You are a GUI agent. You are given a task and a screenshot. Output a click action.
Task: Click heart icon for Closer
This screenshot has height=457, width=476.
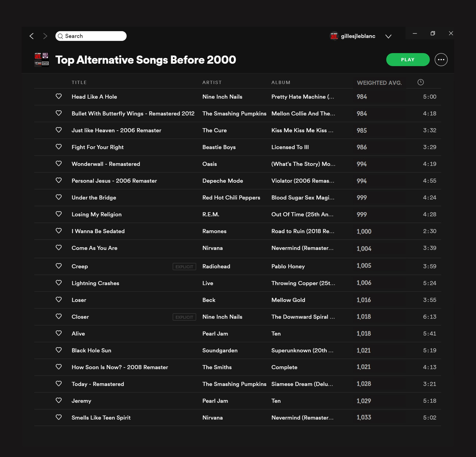pos(58,316)
